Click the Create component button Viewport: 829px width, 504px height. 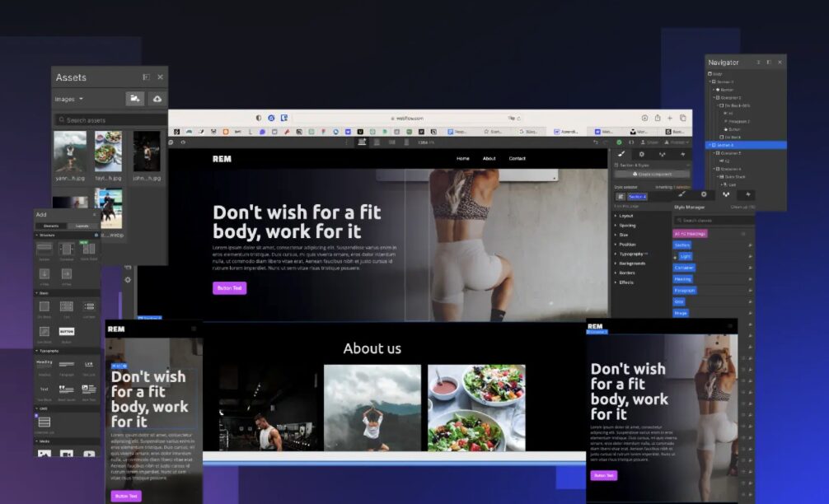[653, 174]
